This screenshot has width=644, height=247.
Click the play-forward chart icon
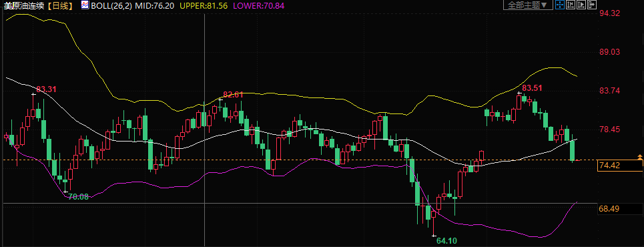click(581, 5)
